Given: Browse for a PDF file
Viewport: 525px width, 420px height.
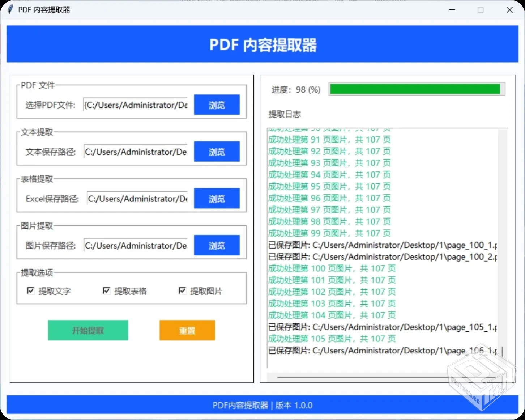Looking at the screenshot, I should coord(216,105).
